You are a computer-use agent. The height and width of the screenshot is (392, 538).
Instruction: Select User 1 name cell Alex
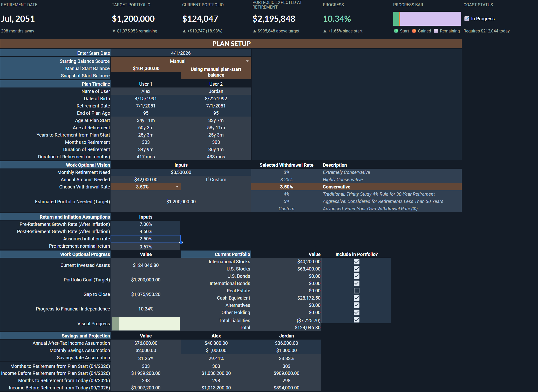click(x=146, y=91)
